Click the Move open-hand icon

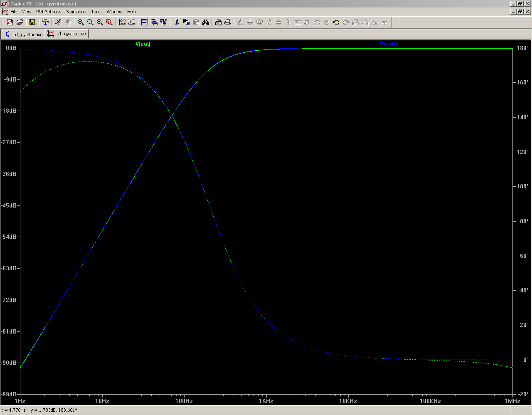click(317, 22)
